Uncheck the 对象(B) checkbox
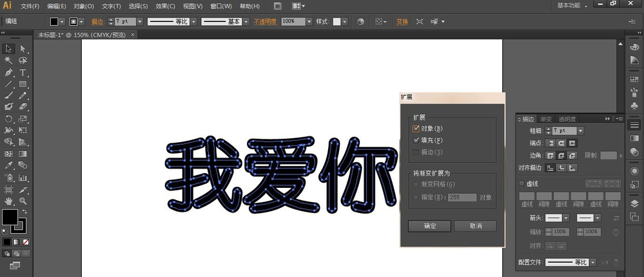The image size is (644, 277). pos(416,128)
